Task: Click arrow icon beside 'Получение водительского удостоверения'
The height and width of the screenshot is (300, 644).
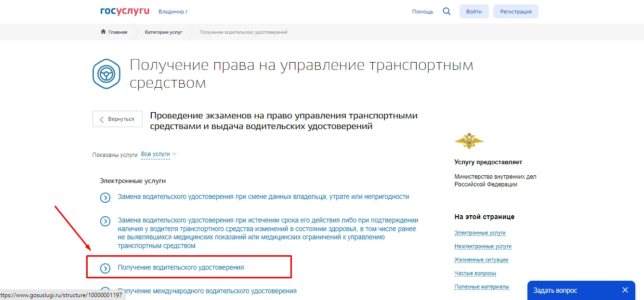Action: tap(105, 268)
